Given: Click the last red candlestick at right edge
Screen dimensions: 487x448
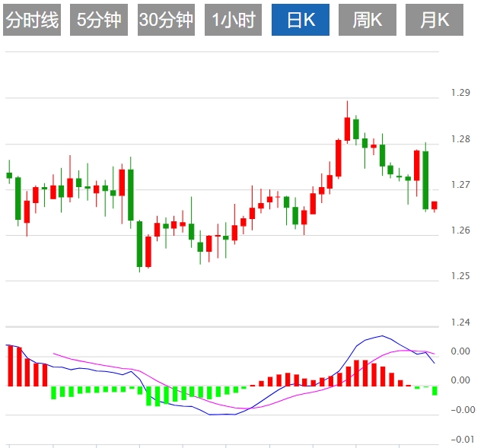Looking at the screenshot, I should tap(434, 205).
